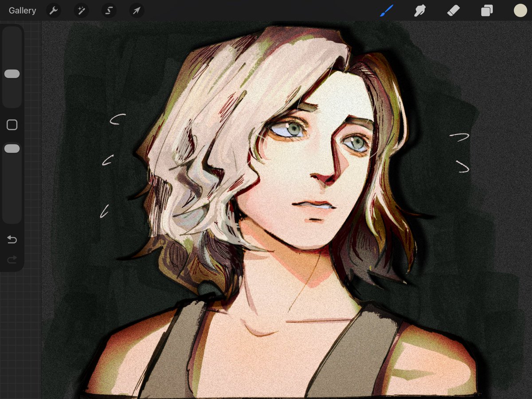Redo the last undone stroke

pos(12,259)
